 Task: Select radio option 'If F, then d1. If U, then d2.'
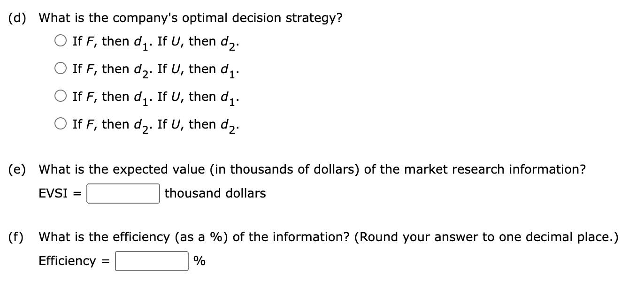(60, 41)
